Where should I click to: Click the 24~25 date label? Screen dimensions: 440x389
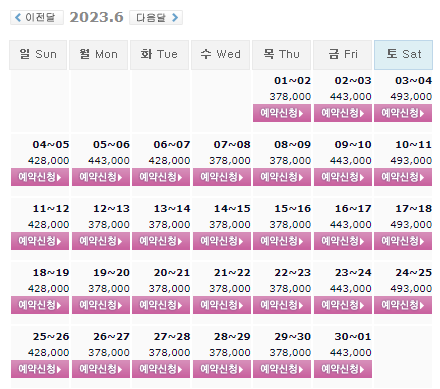[x=413, y=273]
